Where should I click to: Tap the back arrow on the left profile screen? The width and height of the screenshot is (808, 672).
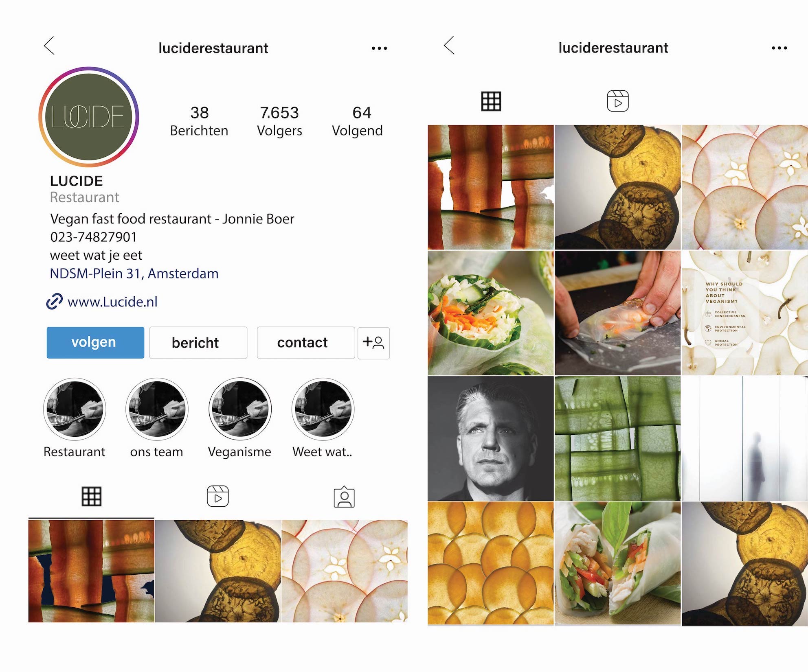click(49, 46)
